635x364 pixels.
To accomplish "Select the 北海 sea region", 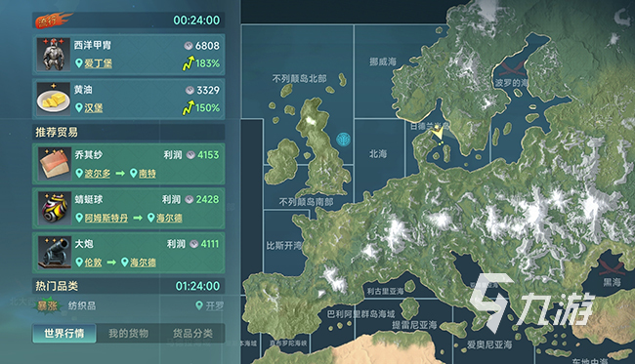I will (378, 153).
